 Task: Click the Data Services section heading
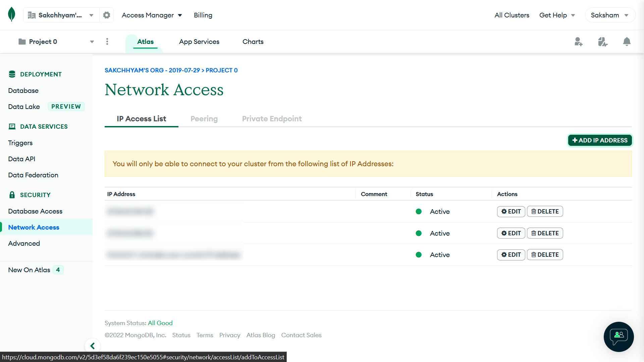44,127
